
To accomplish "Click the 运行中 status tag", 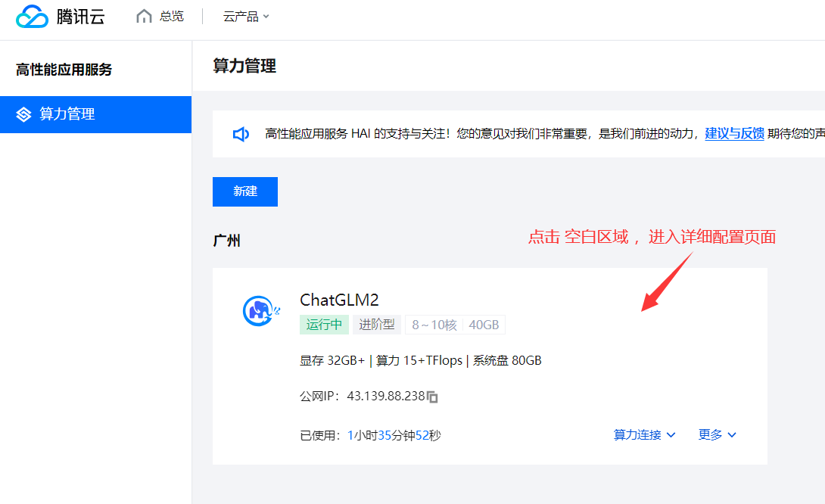I will [x=324, y=325].
